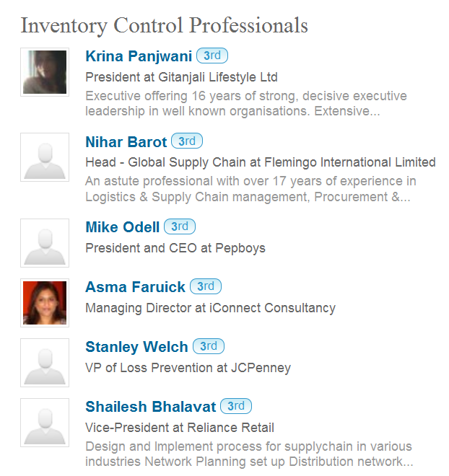This screenshot has height=476, width=449.
Task: Click the 3rd badge beside Stanley Welch
Action: pyautogui.click(x=209, y=346)
